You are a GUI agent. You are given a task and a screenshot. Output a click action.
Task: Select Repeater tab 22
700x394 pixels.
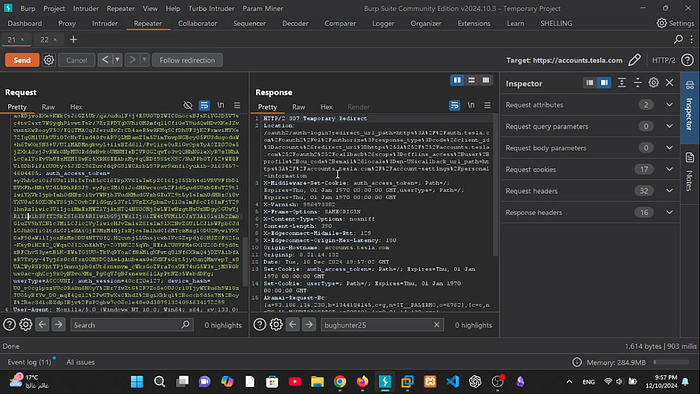click(x=44, y=40)
